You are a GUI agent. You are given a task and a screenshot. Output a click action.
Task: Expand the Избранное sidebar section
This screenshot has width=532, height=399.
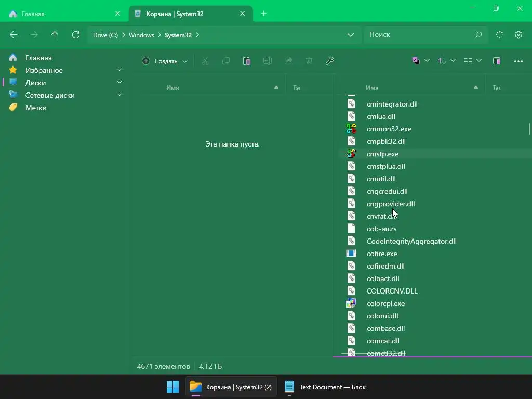click(x=119, y=70)
